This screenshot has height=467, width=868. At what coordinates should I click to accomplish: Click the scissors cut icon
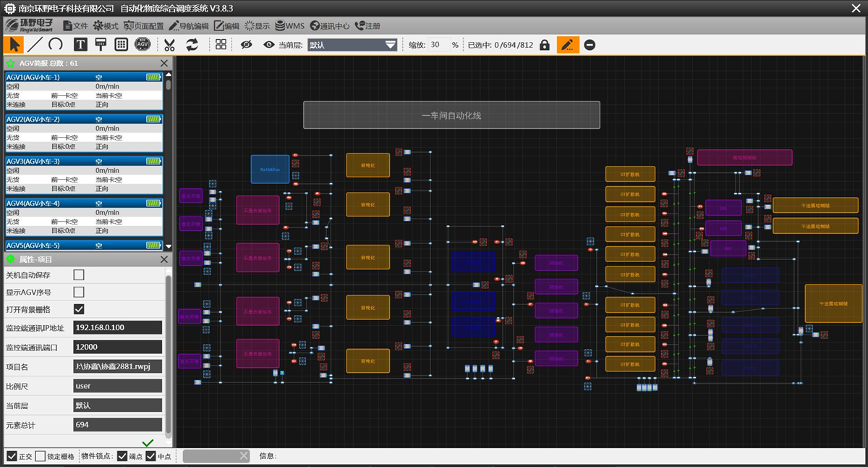[170, 45]
